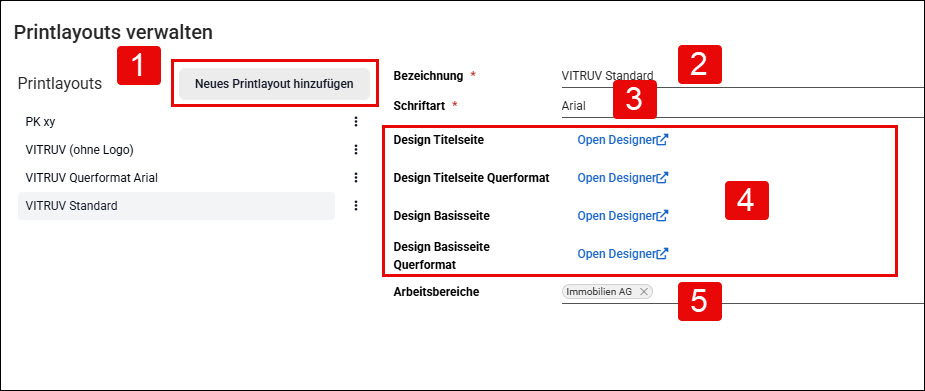Open Designer for Design Titelseite Querformat
925x391 pixels.
tap(616, 178)
